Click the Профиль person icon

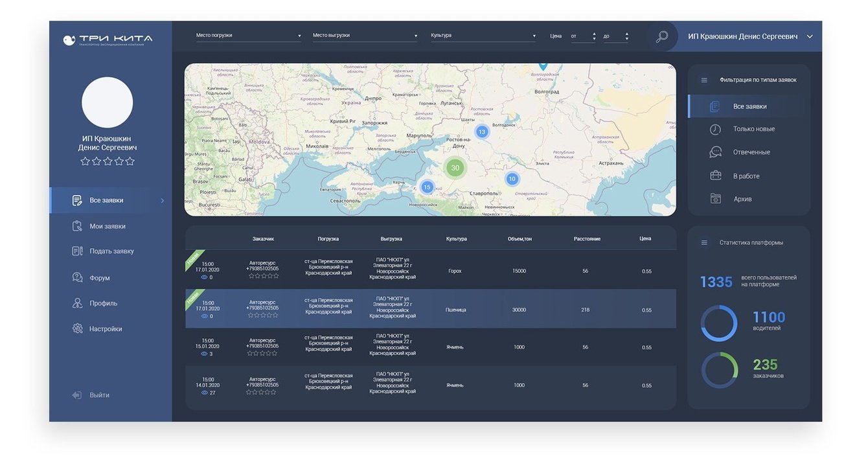click(x=78, y=303)
